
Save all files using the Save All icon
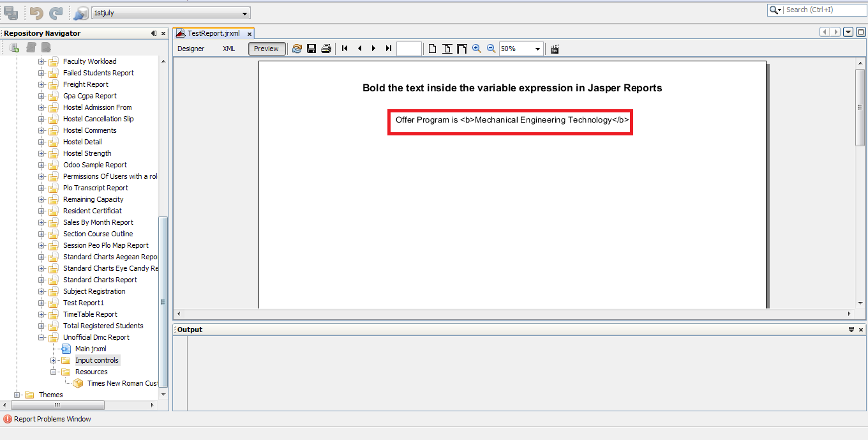(x=10, y=11)
